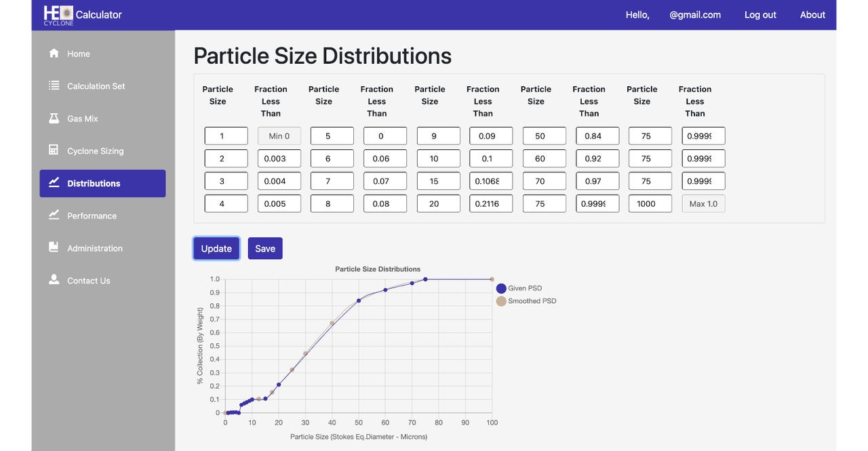Open Administration using its bookmark icon
This screenshot has height=451, width=868.
(x=54, y=247)
